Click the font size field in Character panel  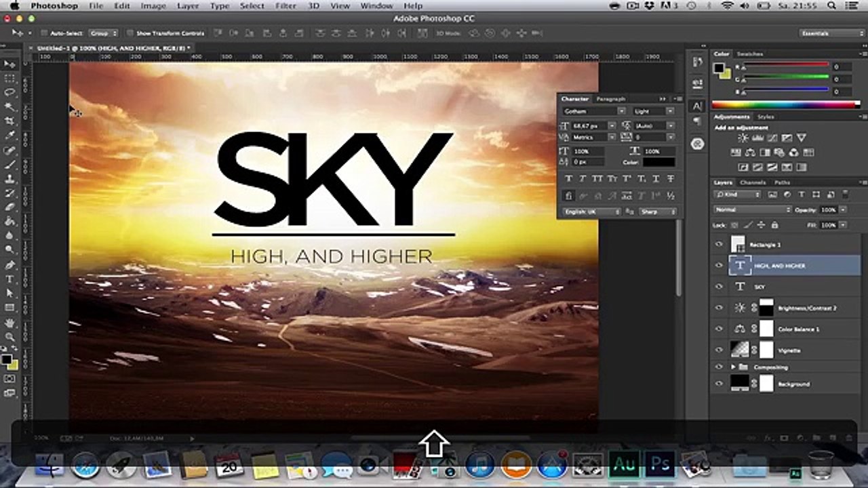589,125
